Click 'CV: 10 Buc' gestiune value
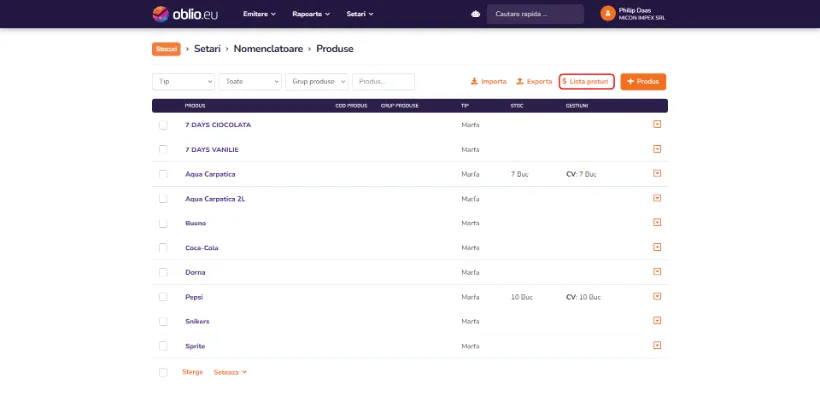The width and height of the screenshot is (820, 407). tap(584, 297)
